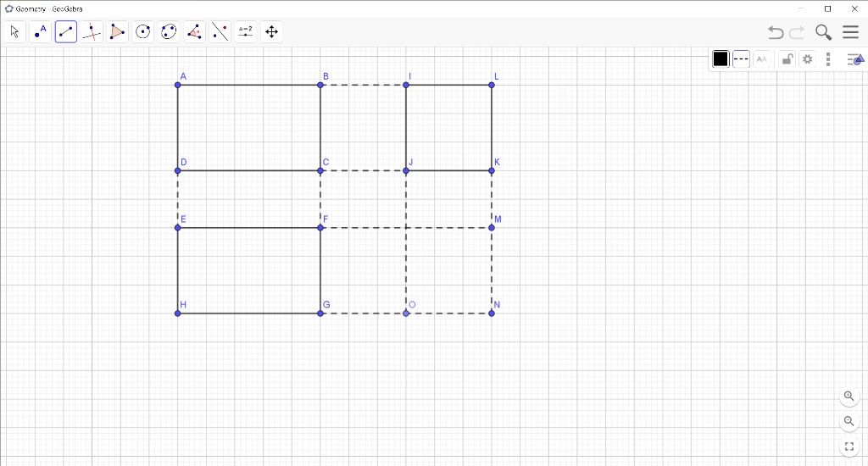This screenshot has width=868, height=466.
Task: Select the Move Graphics View tool
Action: [x=271, y=31]
